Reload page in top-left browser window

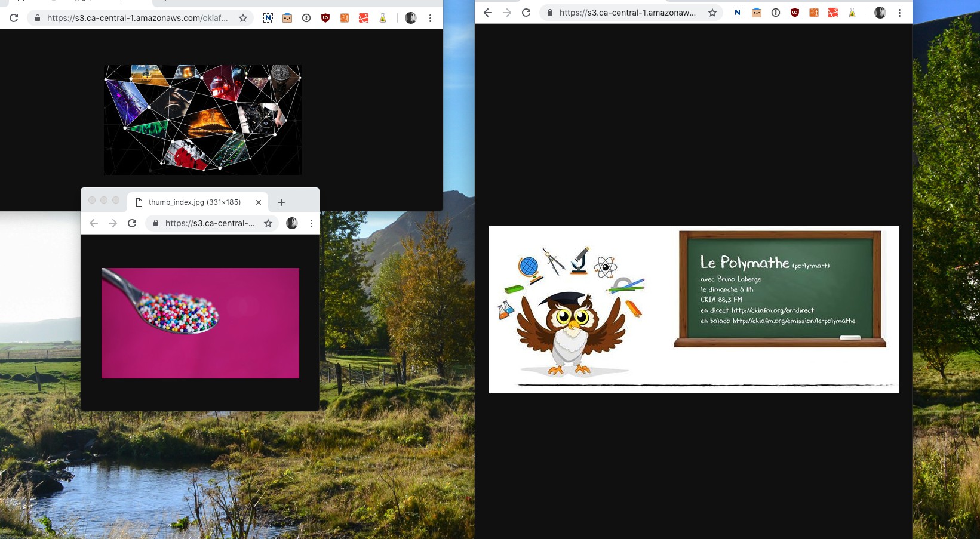[x=14, y=18]
